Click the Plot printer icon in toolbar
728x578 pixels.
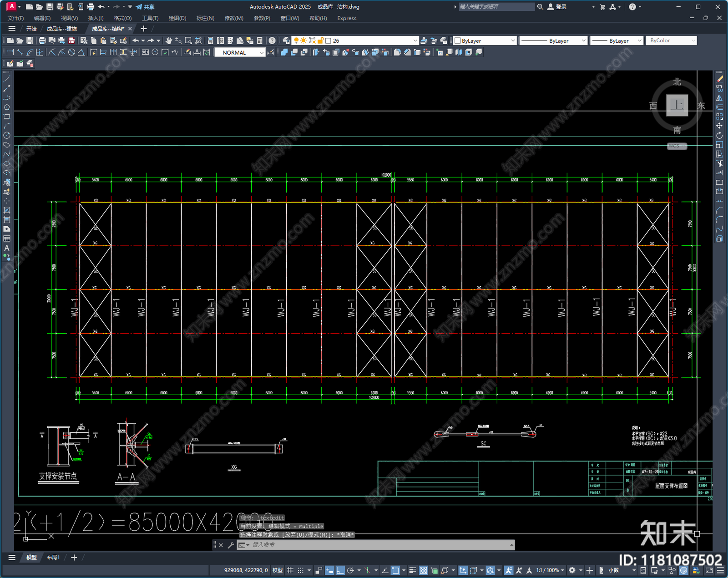click(x=42, y=41)
